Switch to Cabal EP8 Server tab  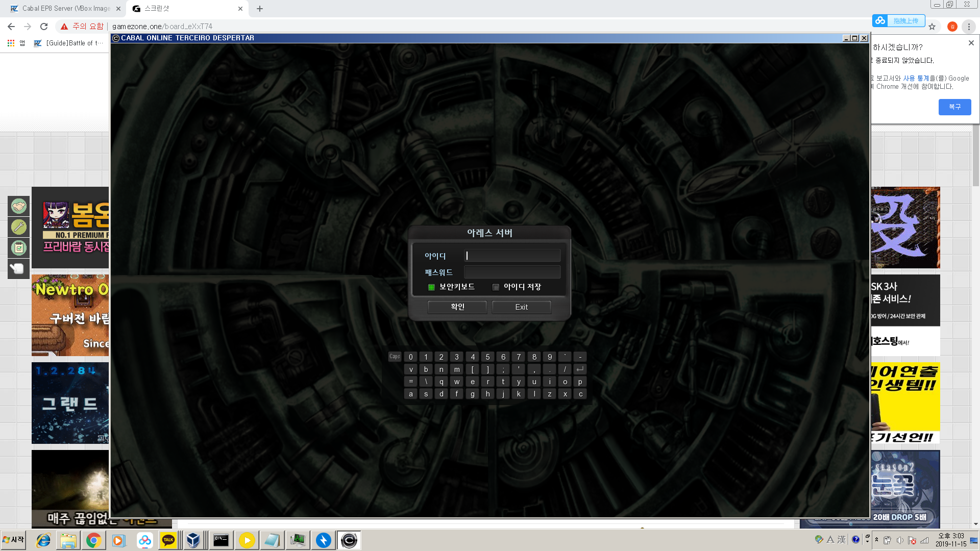click(65, 9)
